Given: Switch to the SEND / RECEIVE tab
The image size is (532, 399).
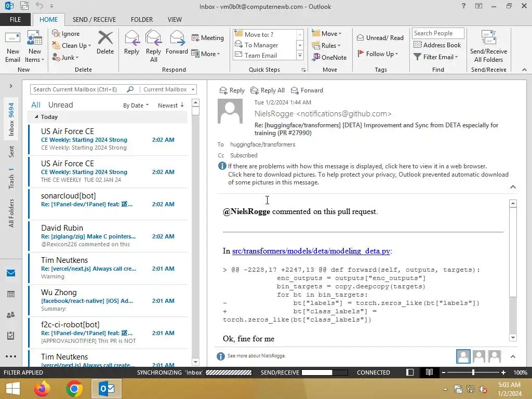Looking at the screenshot, I should click(x=95, y=20).
